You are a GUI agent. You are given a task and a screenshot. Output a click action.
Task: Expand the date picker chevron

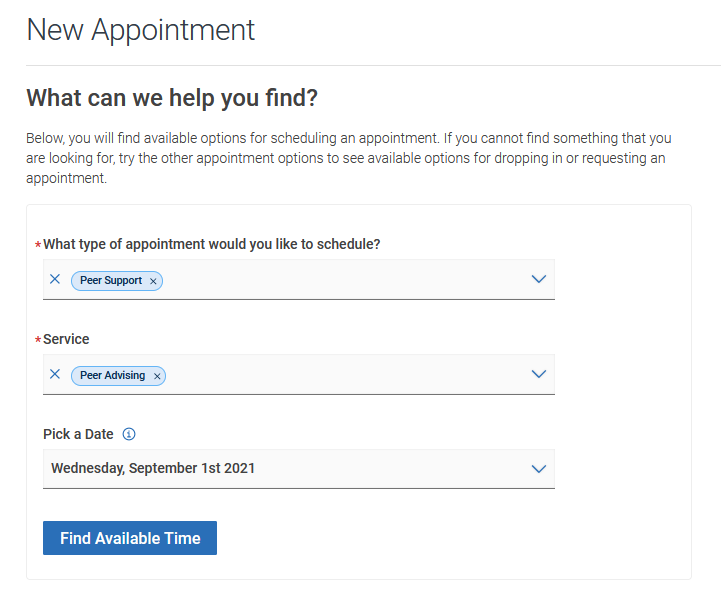[538, 469]
